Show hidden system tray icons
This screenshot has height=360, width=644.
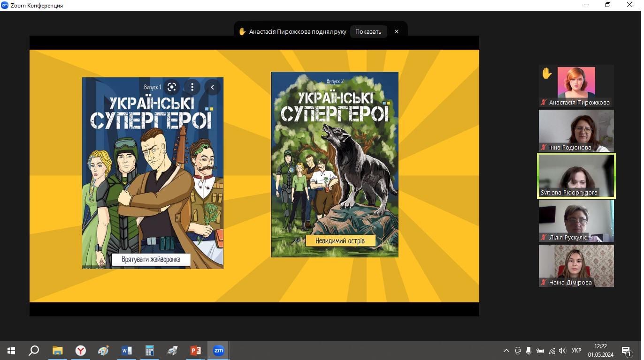(506, 351)
